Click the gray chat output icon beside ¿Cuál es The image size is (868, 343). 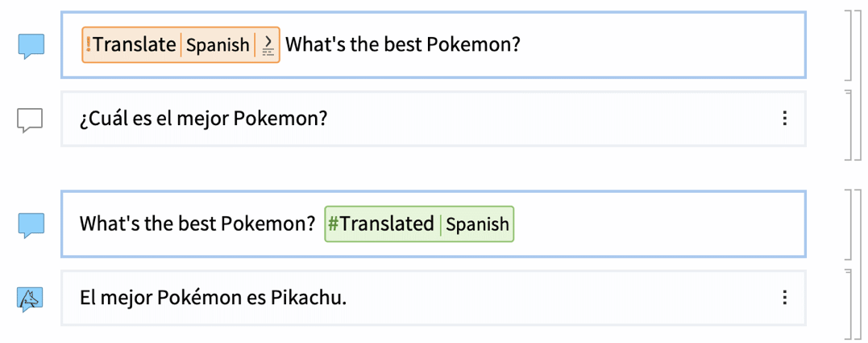(x=30, y=119)
